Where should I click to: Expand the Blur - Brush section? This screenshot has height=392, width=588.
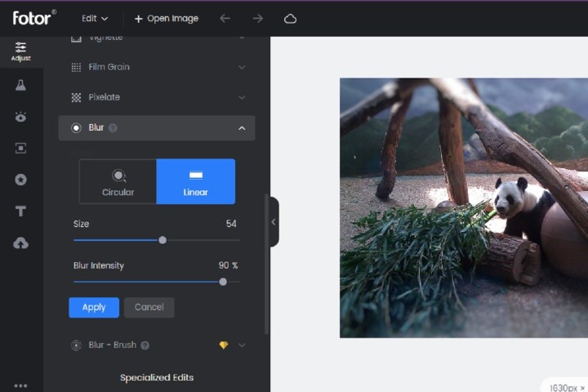point(242,345)
